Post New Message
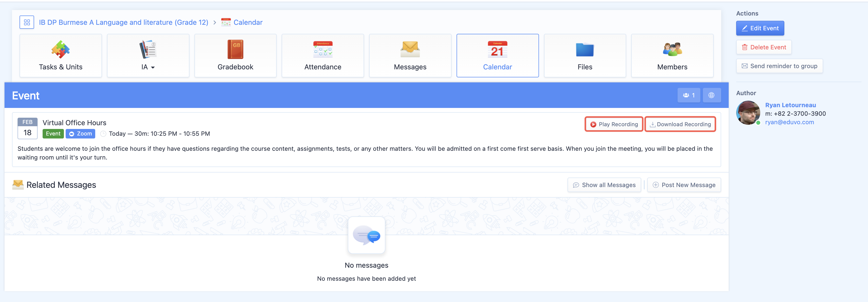The width and height of the screenshot is (868, 302). (x=684, y=185)
